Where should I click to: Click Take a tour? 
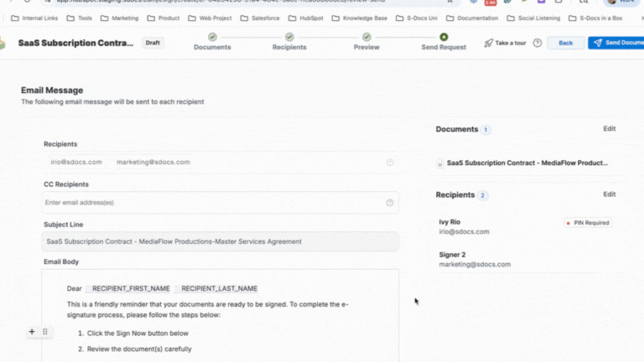(x=505, y=43)
